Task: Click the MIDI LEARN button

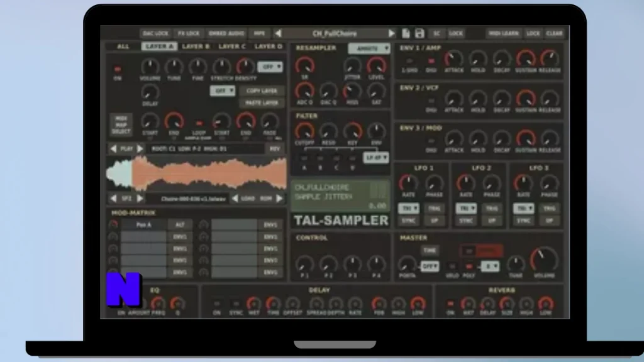Action: coord(504,33)
